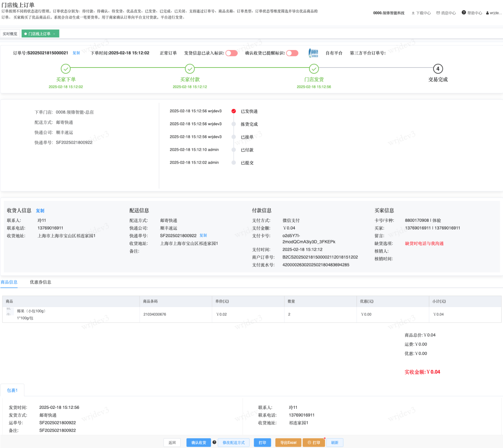The height and width of the screenshot is (448, 503).
Task: Click the help icon beside 确认收货
Action: pyautogui.click(x=214, y=442)
